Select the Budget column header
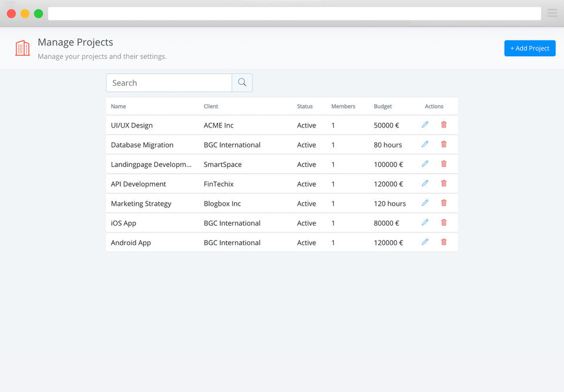Image resolution: width=564 pixels, height=392 pixels. click(382, 106)
